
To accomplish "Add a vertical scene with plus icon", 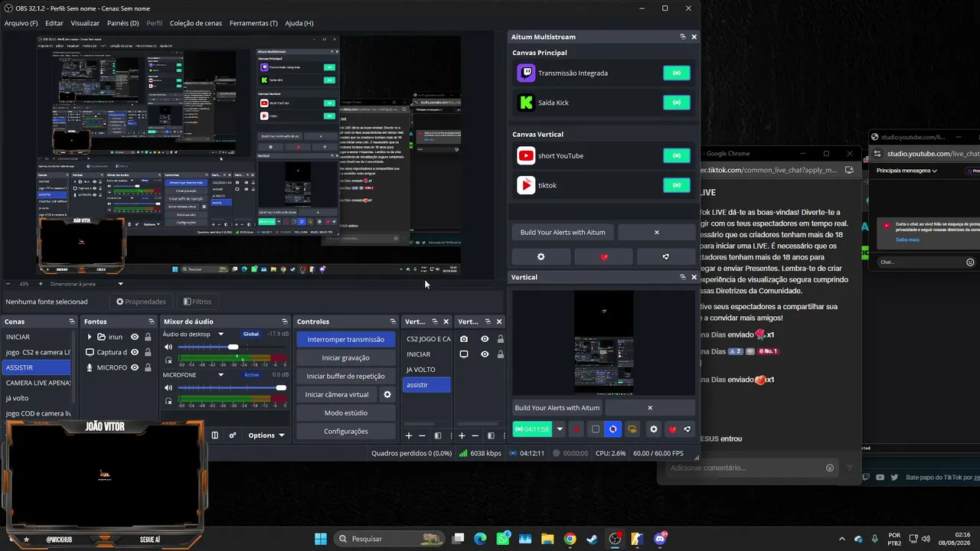I will click(409, 435).
